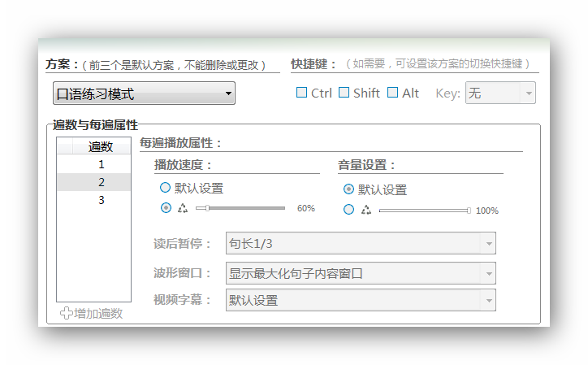
Task: Click the 每遍播放属性 heading
Action: (181, 143)
